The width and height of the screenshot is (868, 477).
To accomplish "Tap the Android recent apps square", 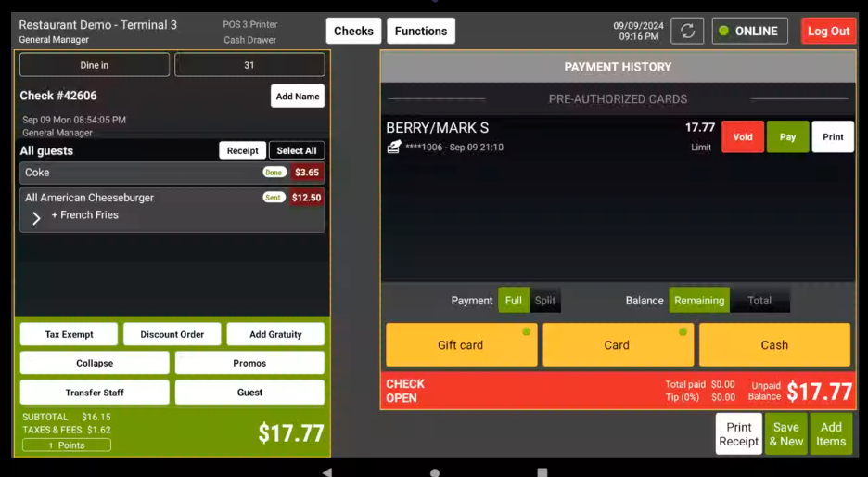I will pos(542,472).
